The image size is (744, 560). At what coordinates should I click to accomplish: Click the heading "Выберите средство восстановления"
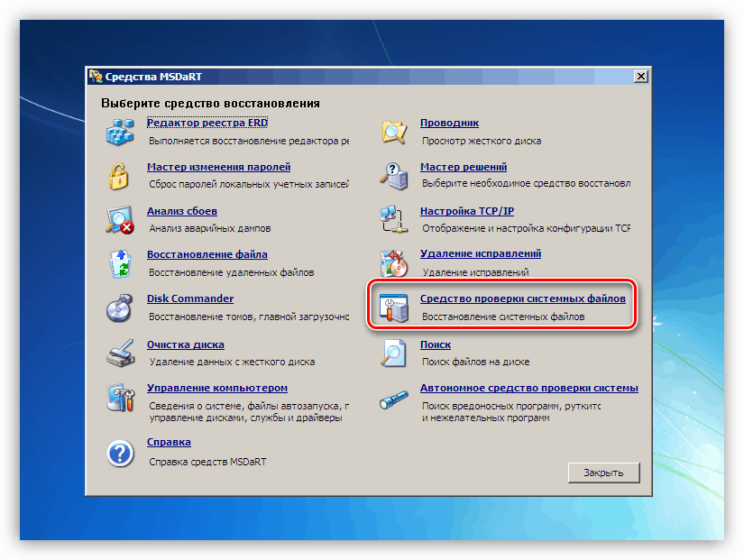pos(211,104)
